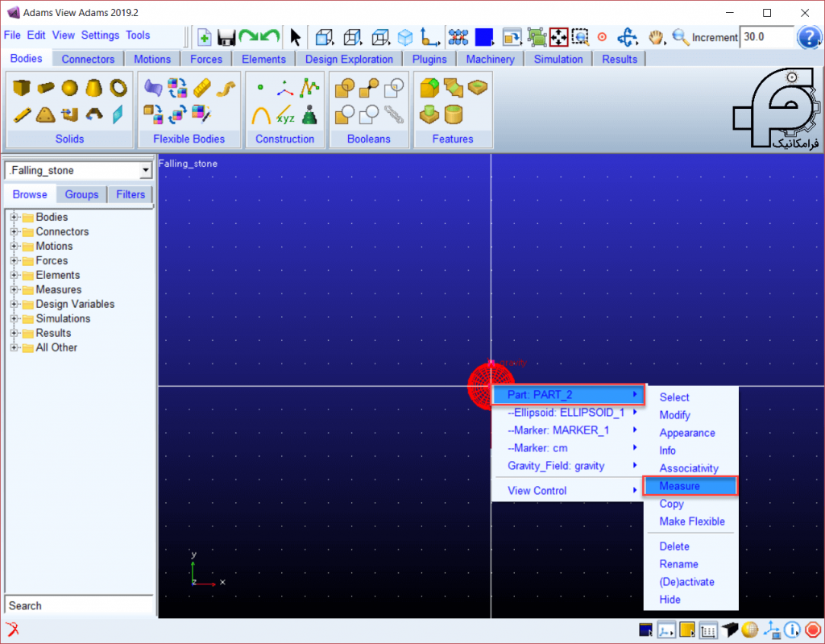Image resolution: width=825 pixels, height=644 pixels.
Task: Select the Plate solid tool
Action: (46, 114)
